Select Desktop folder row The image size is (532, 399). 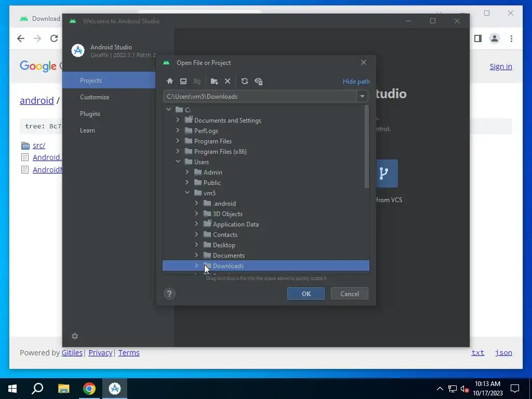[x=265, y=245]
